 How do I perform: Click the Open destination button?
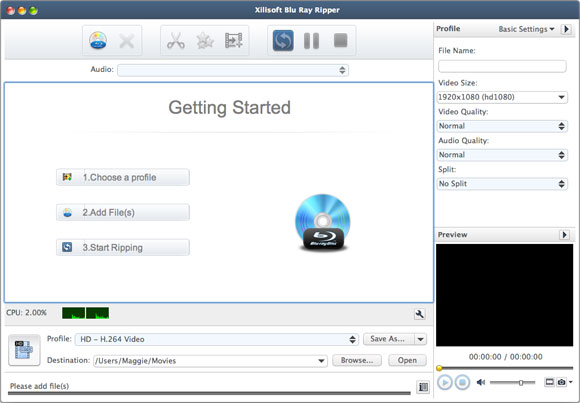tap(407, 360)
